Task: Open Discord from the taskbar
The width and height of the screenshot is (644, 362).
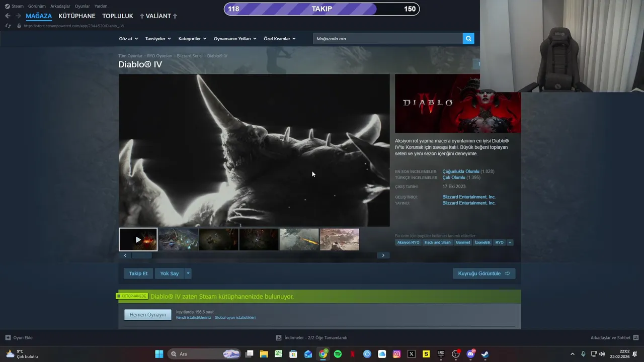Action: click(x=471, y=354)
